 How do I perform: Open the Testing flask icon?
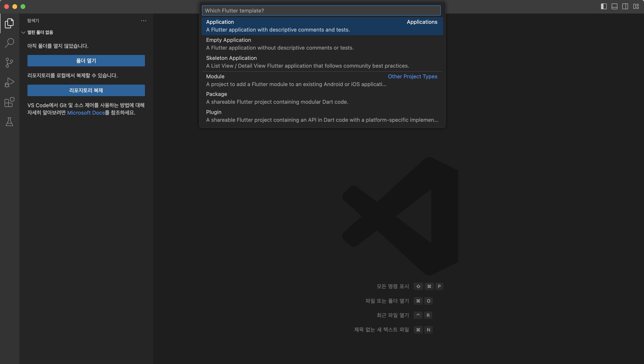pyautogui.click(x=9, y=122)
